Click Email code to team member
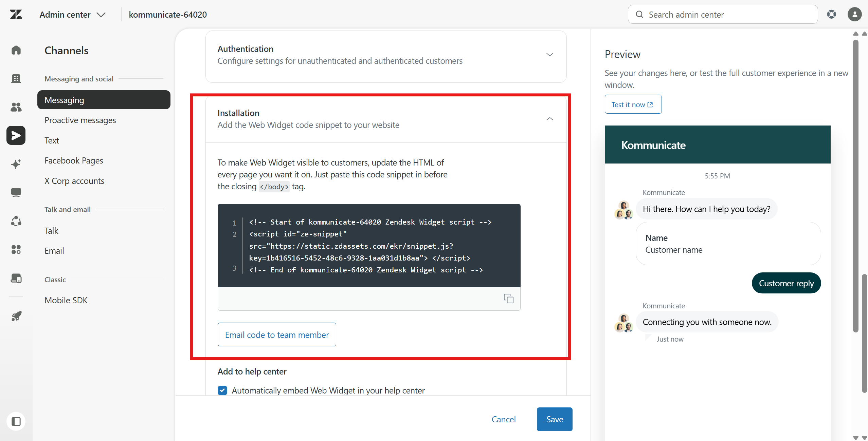Screen dimensions: 868x441 (x=277, y=334)
